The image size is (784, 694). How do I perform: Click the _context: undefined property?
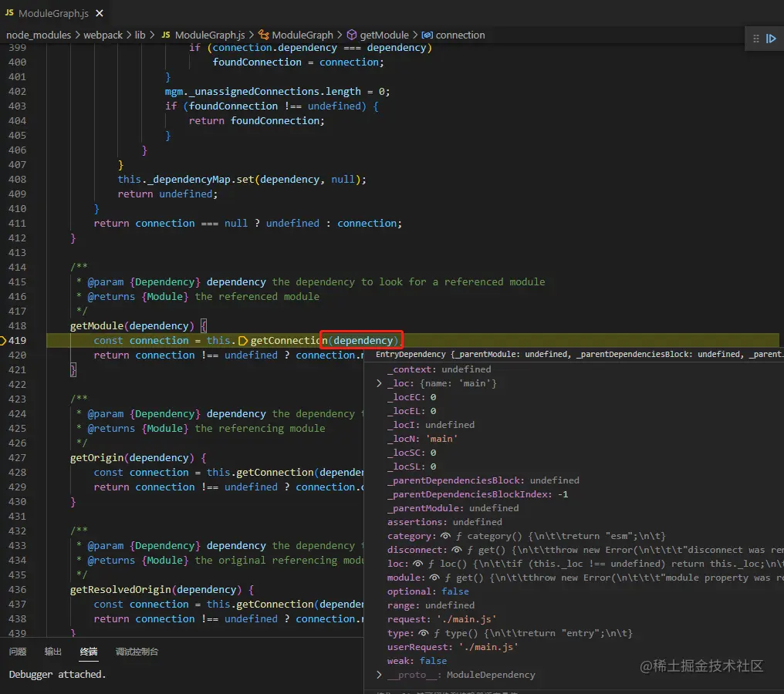[438, 369]
